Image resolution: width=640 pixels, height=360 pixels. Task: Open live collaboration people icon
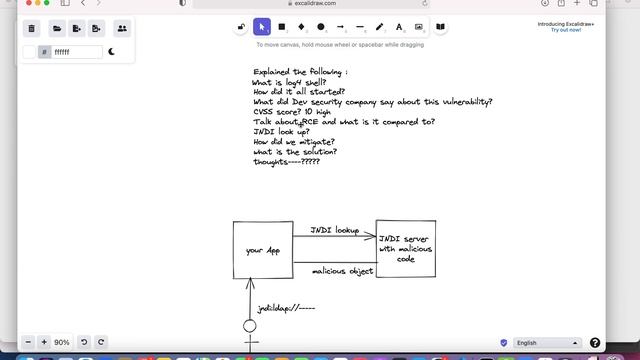[x=122, y=29]
